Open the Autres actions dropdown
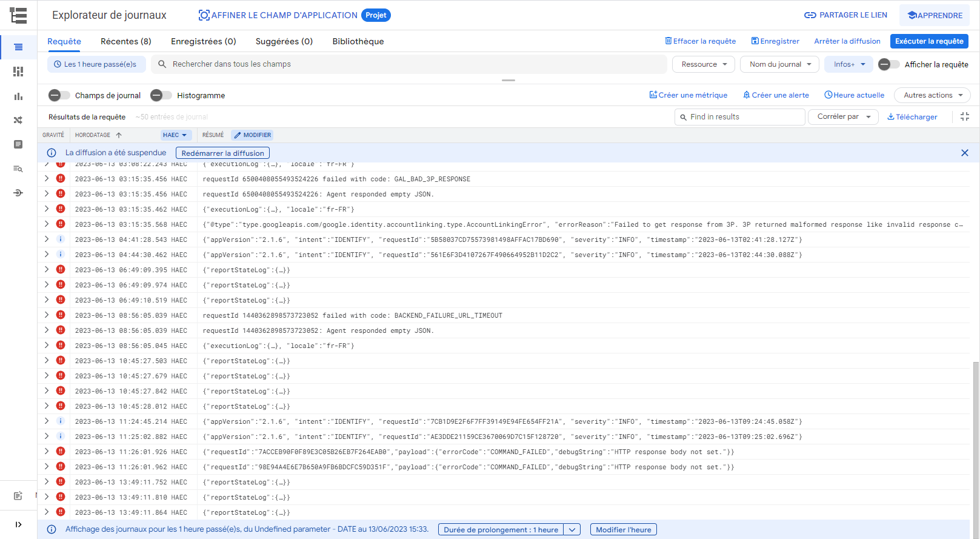This screenshot has width=980, height=539. [932, 95]
